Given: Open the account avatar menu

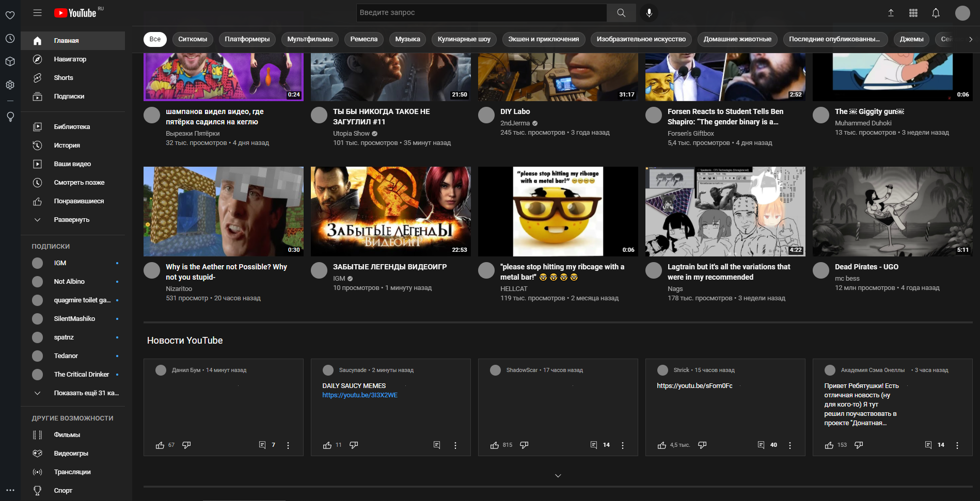Looking at the screenshot, I should point(962,13).
